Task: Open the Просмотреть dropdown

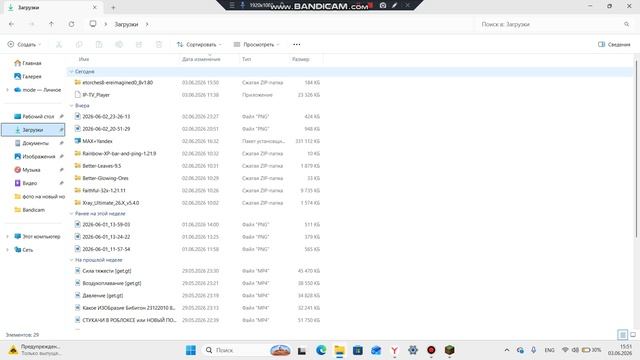Action: (x=257, y=44)
